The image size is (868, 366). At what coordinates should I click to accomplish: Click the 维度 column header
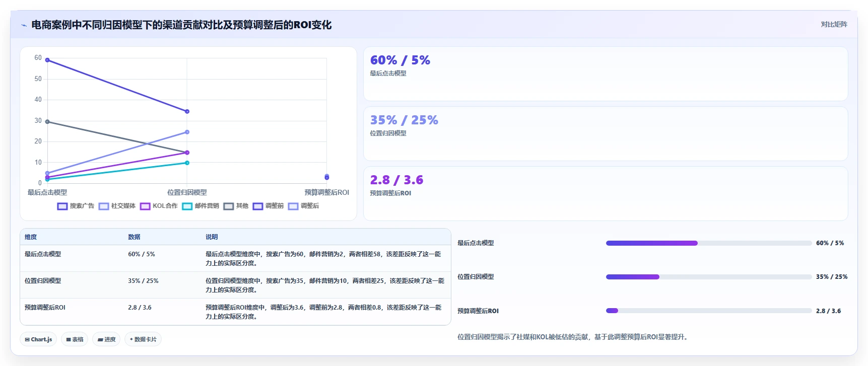point(31,237)
